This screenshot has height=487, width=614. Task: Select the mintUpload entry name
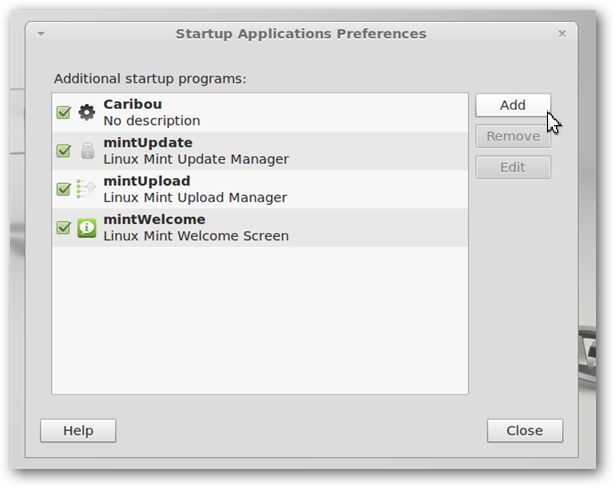click(x=147, y=181)
